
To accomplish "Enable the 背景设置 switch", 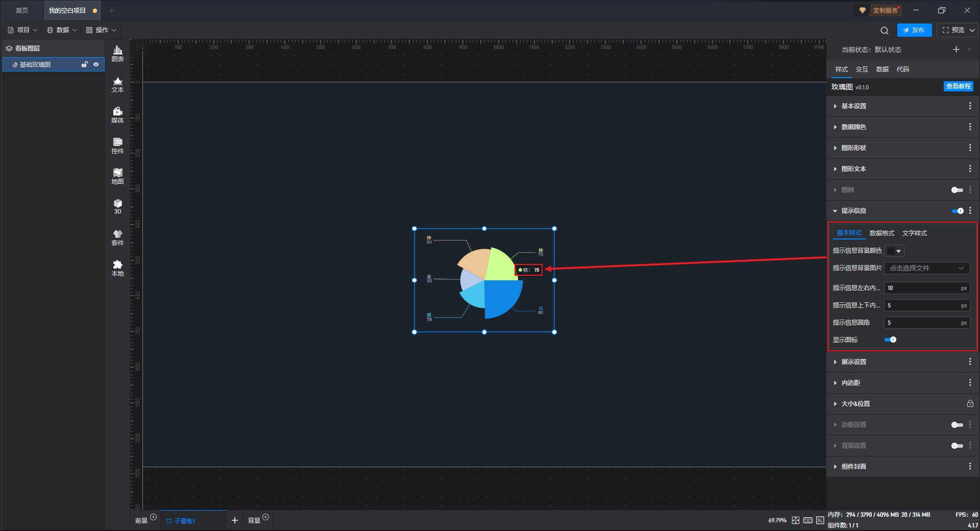I will pos(957,446).
